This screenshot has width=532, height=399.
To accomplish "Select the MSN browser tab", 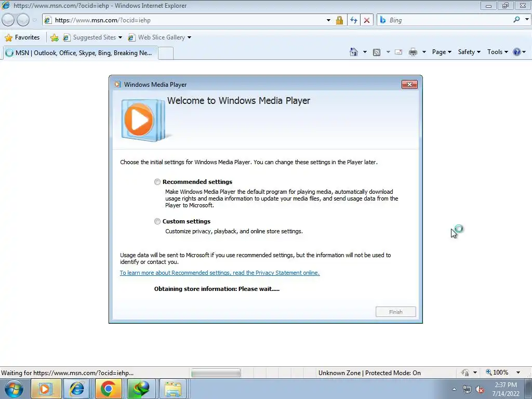I will pos(81,53).
